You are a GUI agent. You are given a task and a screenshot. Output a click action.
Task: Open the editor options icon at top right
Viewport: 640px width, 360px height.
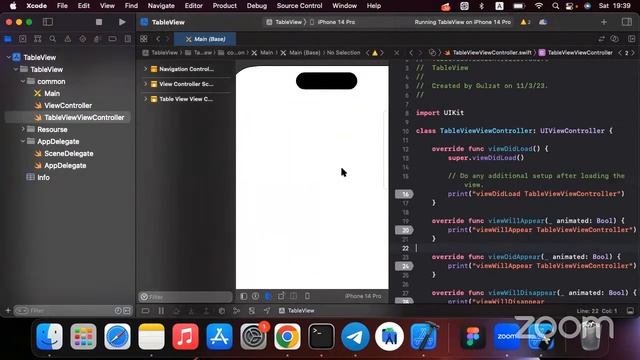click(614, 39)
